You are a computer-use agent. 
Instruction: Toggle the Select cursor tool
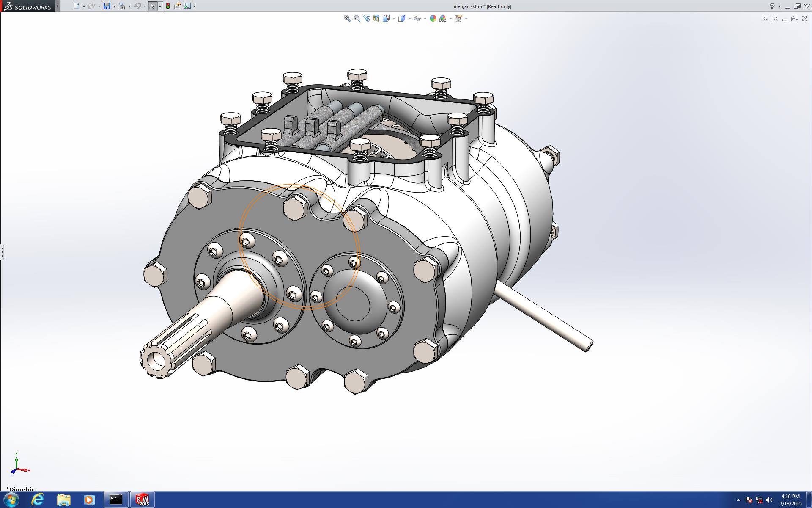(152, 6)
